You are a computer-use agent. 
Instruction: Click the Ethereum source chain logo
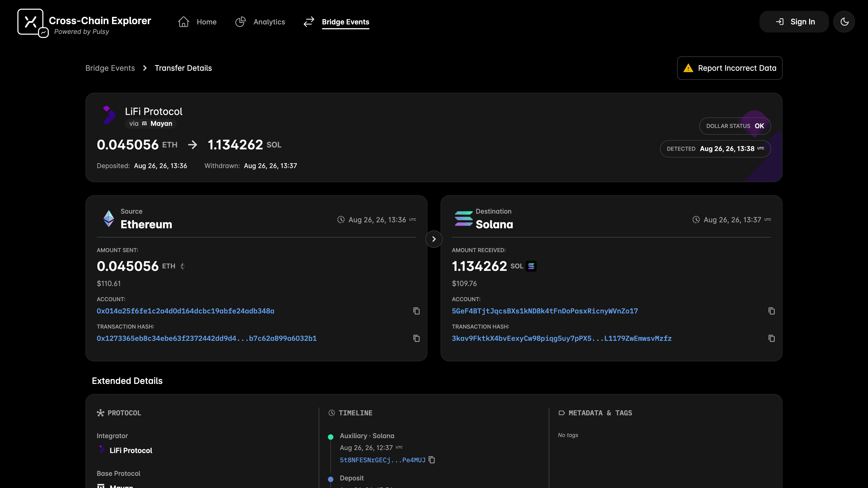pyautogui.click(x=108, y=219)
